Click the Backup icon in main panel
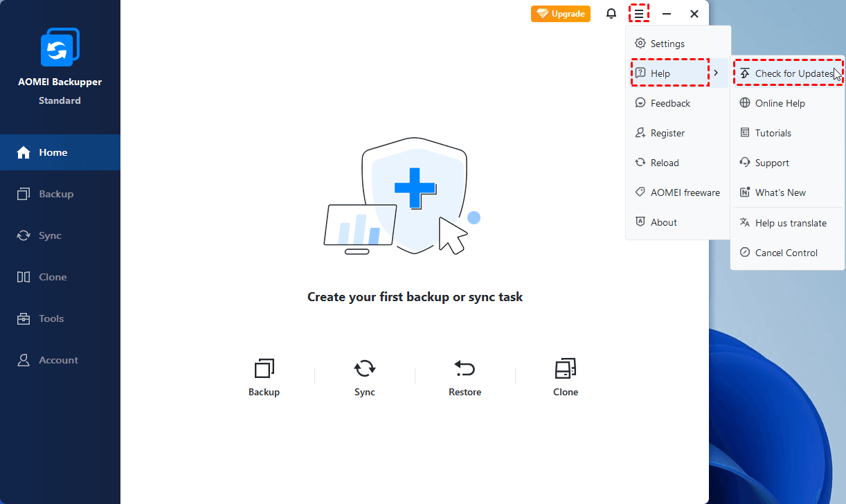Image resolution: width=846 pixels, height=504 pixels. [x=264, y=368]
